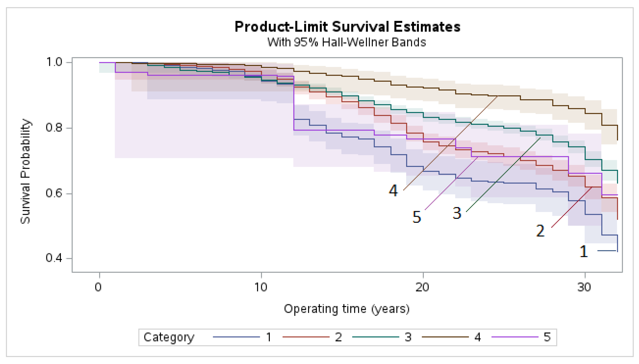Click the 1.0 tick label on y-axis
Image resolution: width=639 pixels, height=364 pixels.
[54, 62]
